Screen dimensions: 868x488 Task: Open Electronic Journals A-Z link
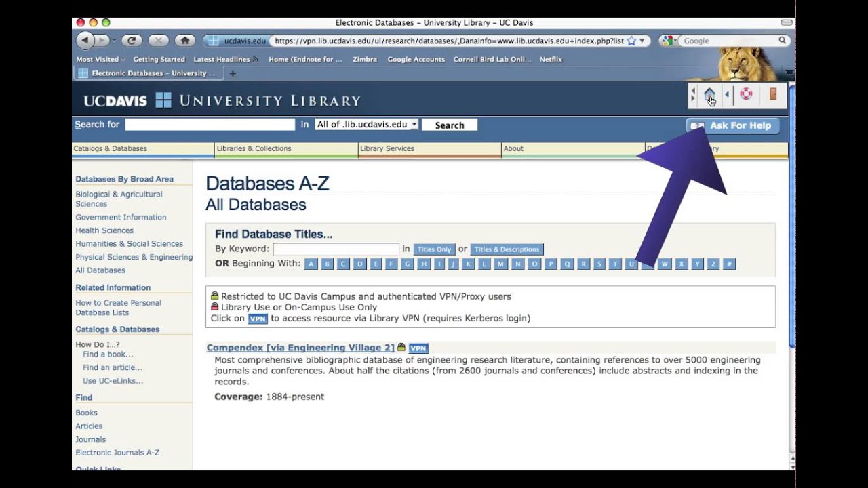pos(117,453)
